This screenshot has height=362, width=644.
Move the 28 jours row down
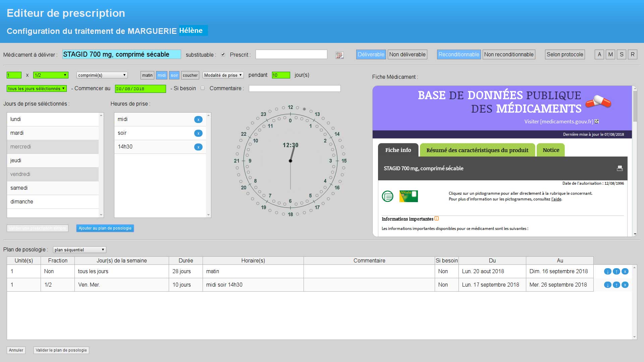(x=607, y=271)
